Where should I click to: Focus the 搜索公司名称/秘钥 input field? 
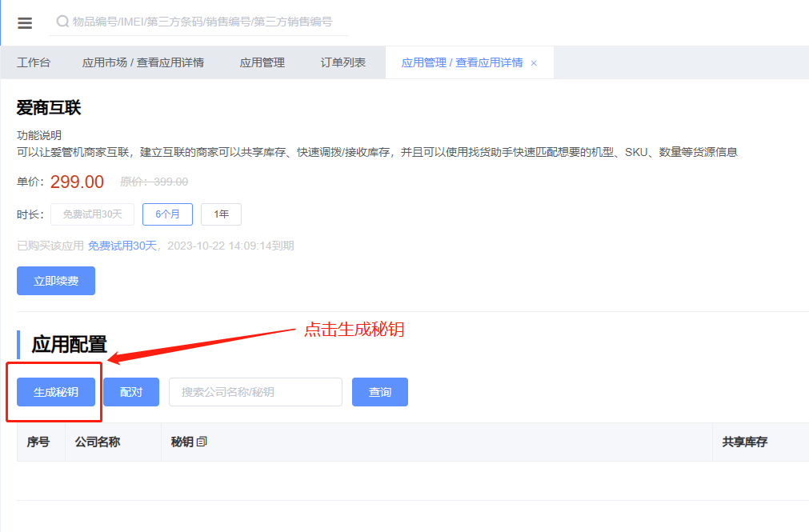(x=255, y=392)
